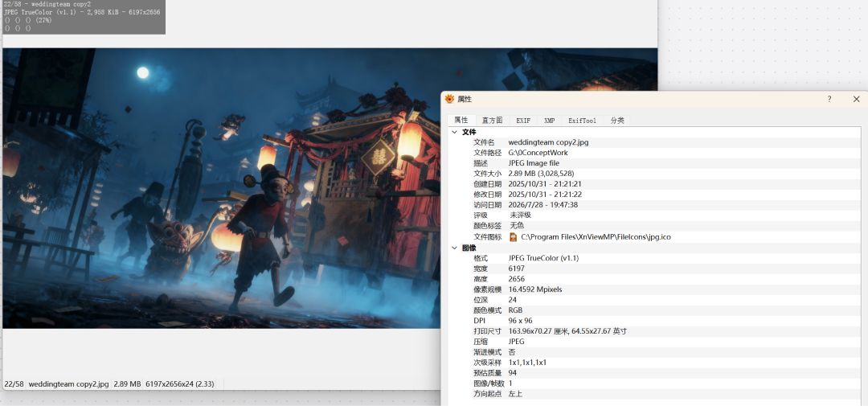Screen dimensions: 868x406
Task: Click the bit depth value 24
Action: click(512, 300)
